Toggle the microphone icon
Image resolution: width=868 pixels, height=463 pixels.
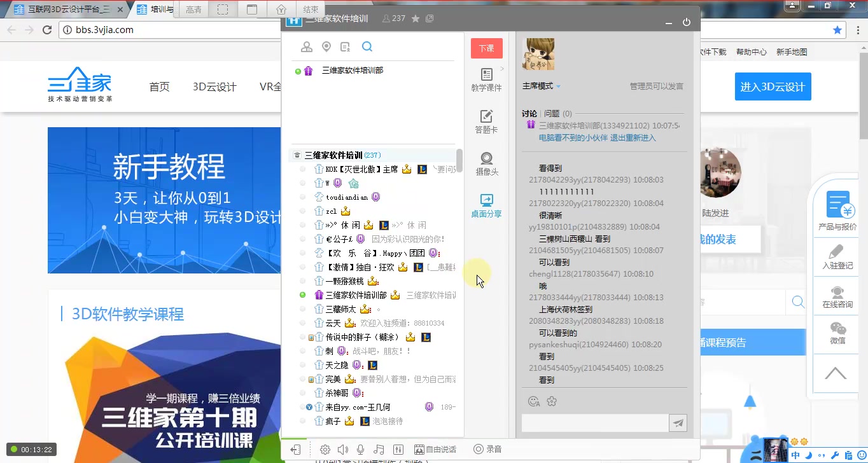click(x=360, y=449)
